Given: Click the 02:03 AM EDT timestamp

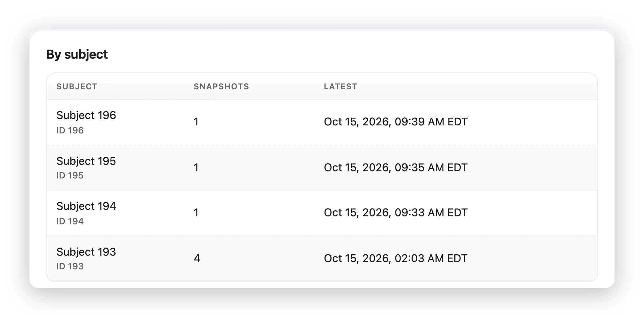Looking at the screenshot, I should [x=395, y=258].
